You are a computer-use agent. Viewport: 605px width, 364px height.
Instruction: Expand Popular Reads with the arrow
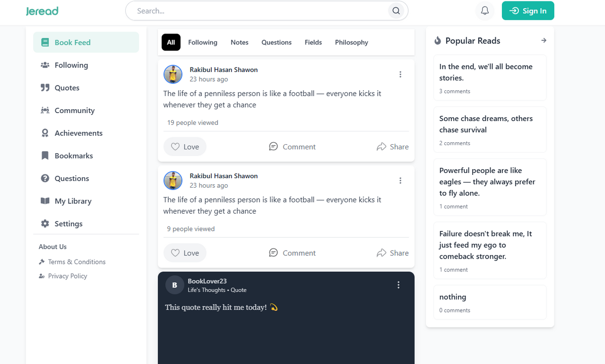(544, 41)
